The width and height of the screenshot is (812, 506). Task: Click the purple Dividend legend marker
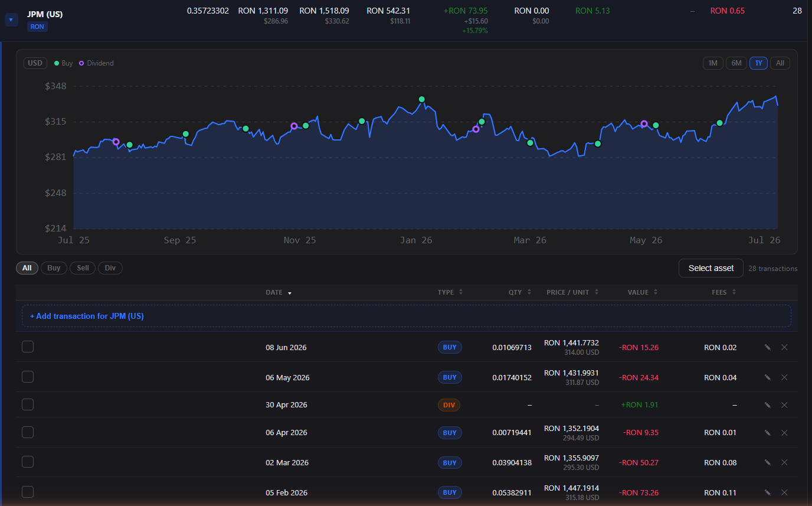81,63
